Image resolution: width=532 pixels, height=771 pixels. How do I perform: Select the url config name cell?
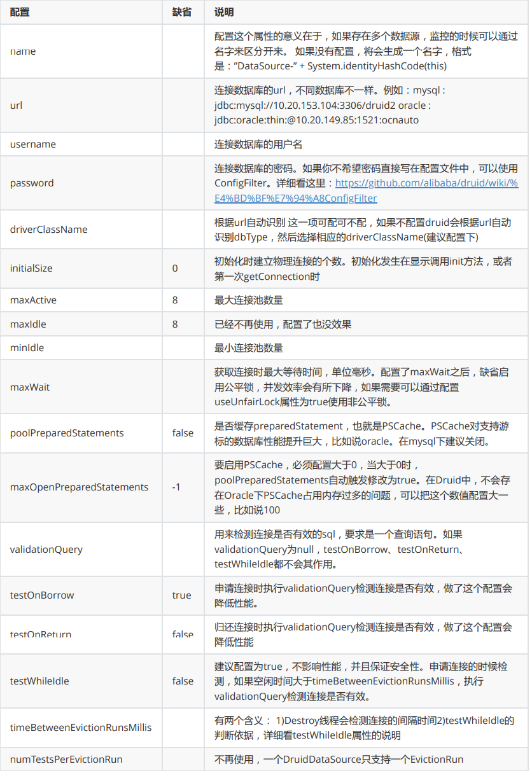click(x=81, y=105)
